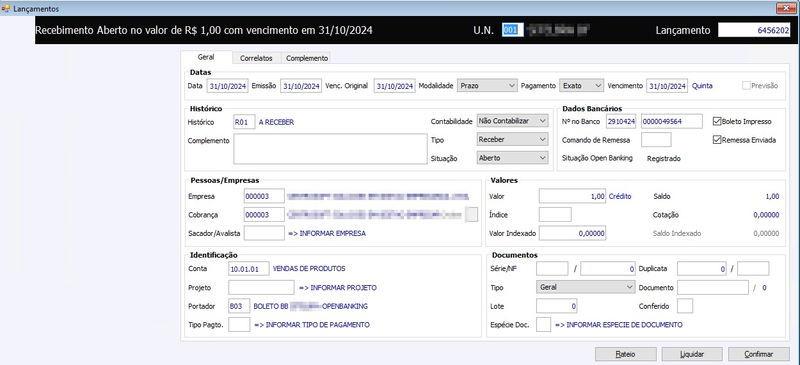This screenshot has width=800, height=365.
Task: Click the 'Registrado' Open Banking status
Action: (664, 159)
